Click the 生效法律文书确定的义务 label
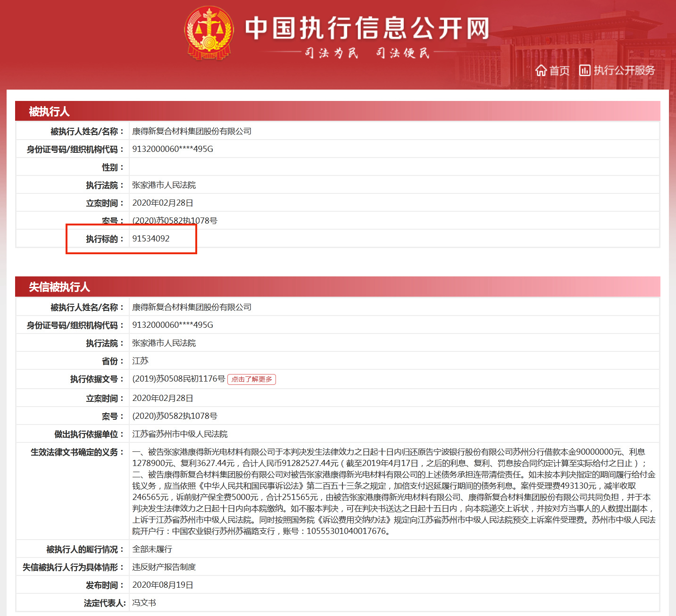The image size is (676, 616). [x=77, y=452]
